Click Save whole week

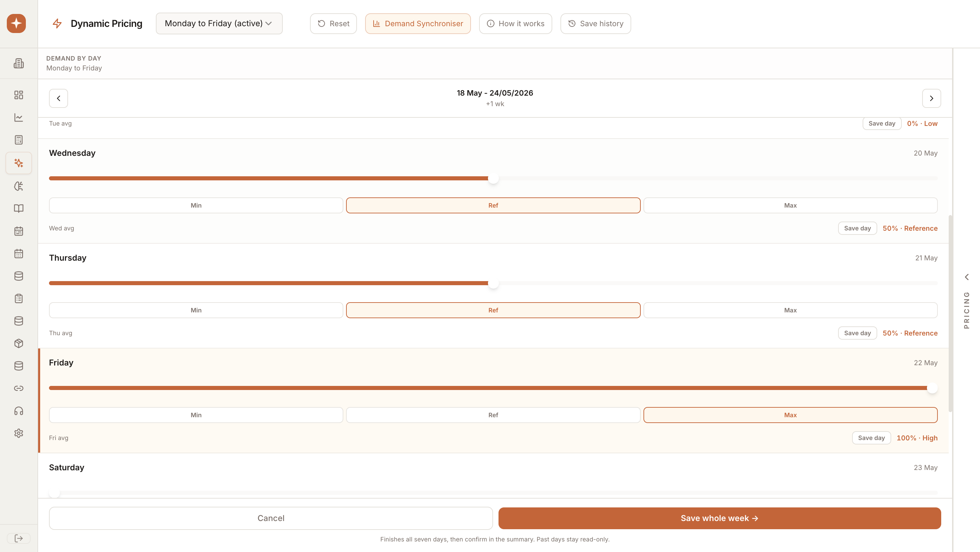click(x=720, y=518)
